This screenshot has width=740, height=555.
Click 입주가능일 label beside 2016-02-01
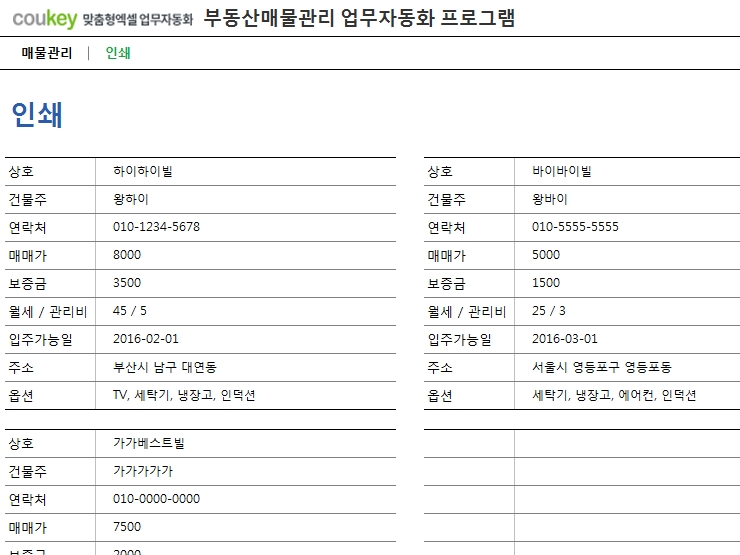point(41,339)
